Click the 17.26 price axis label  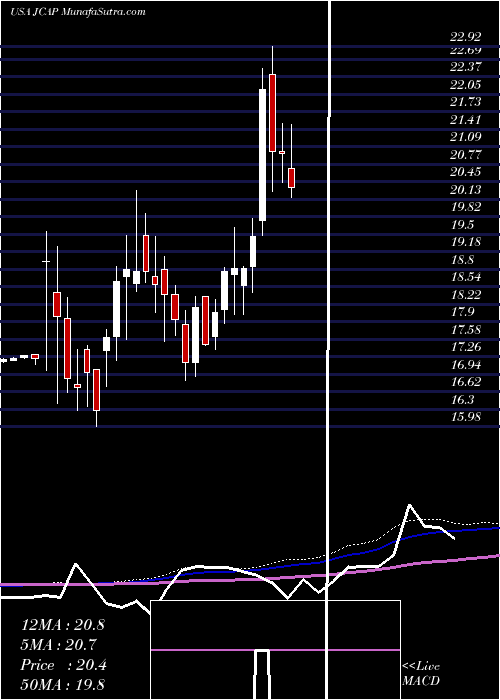tap(466, 346)
